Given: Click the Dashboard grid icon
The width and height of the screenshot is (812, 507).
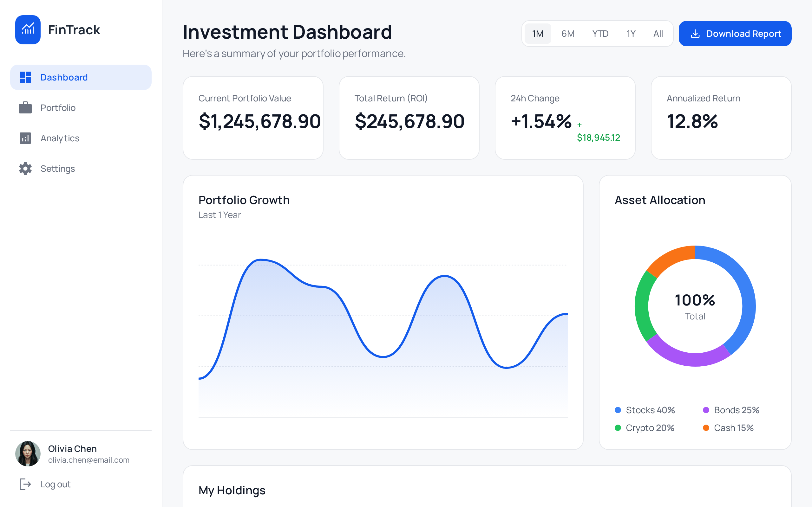Looking at the screenshot, I should (x=25, y=77).
